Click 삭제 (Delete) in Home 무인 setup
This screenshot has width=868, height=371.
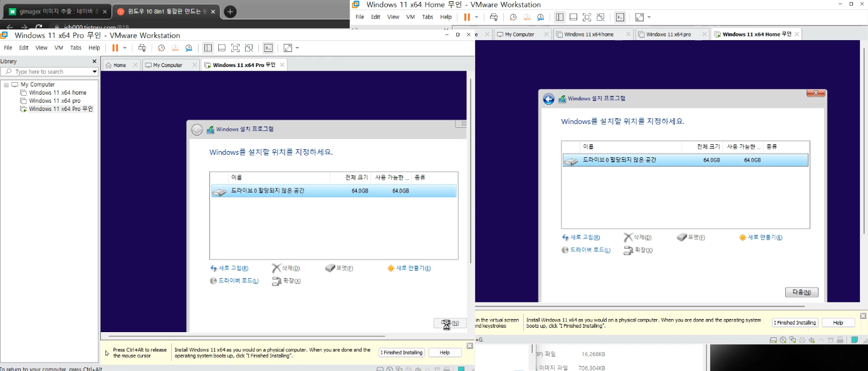pos(637,238)
